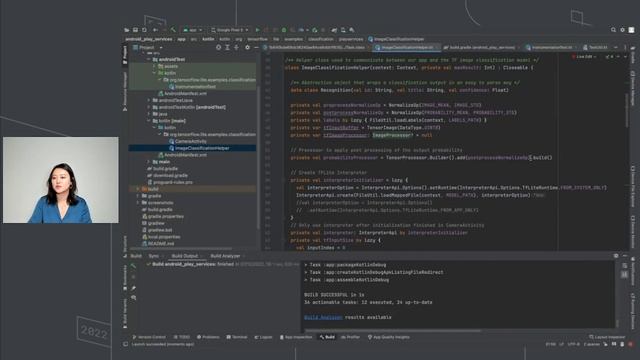The image size is (640, 360).
Task: Toggle the Build tool window button
Action: point(327,337)
